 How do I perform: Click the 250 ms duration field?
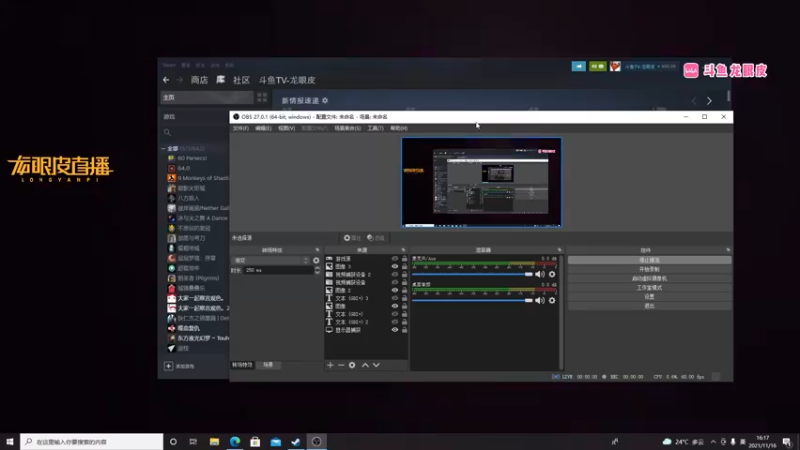(278, 270)
